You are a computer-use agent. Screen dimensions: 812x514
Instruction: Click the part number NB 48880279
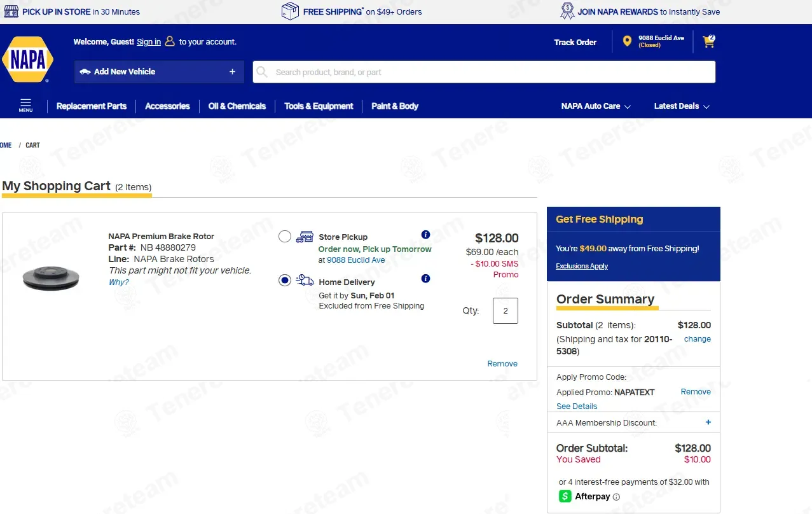168,247
